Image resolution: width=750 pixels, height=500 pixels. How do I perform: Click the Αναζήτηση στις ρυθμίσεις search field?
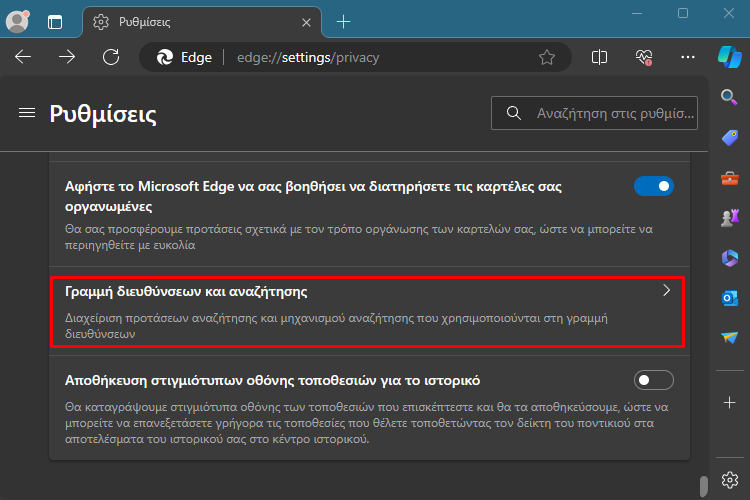(594, 113)
